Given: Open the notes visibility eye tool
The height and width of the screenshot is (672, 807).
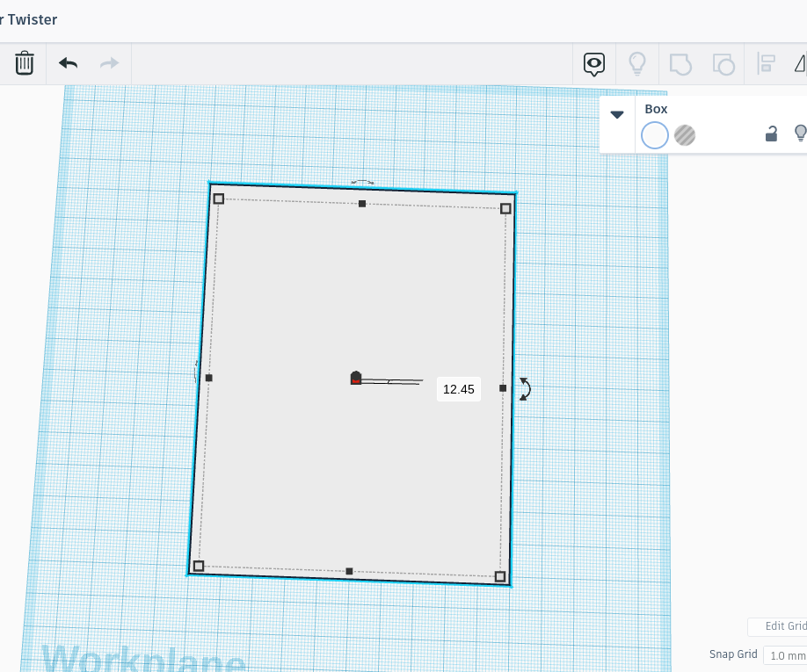Looking at the screenshot, I should click(x=594, y=63).
